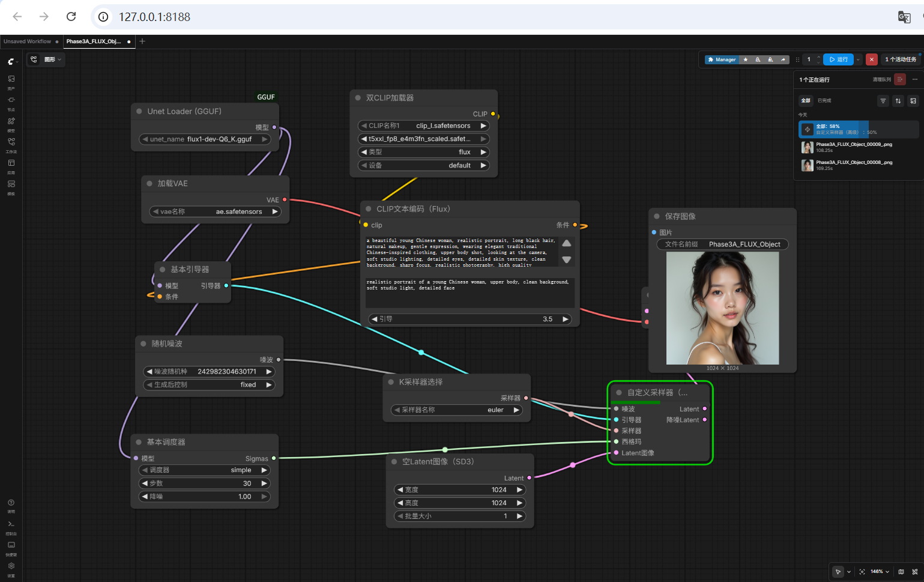This screenshot has width=924, height=582.
Task: Cancel the running job with red X
Action: 872,59
